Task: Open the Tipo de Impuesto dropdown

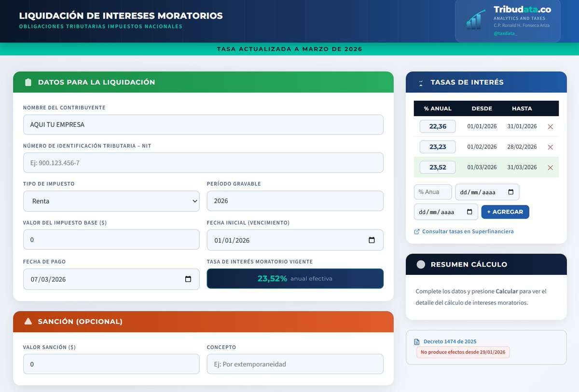Action: pyautogui.click(x=111, y=201)
